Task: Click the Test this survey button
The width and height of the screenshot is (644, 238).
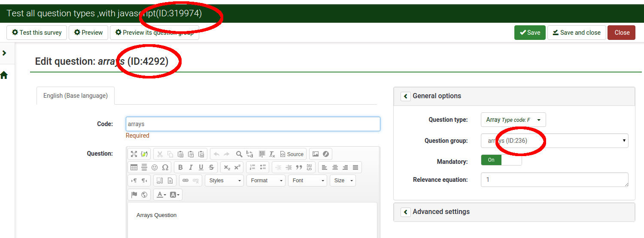Action: click(x=37, y=33)
